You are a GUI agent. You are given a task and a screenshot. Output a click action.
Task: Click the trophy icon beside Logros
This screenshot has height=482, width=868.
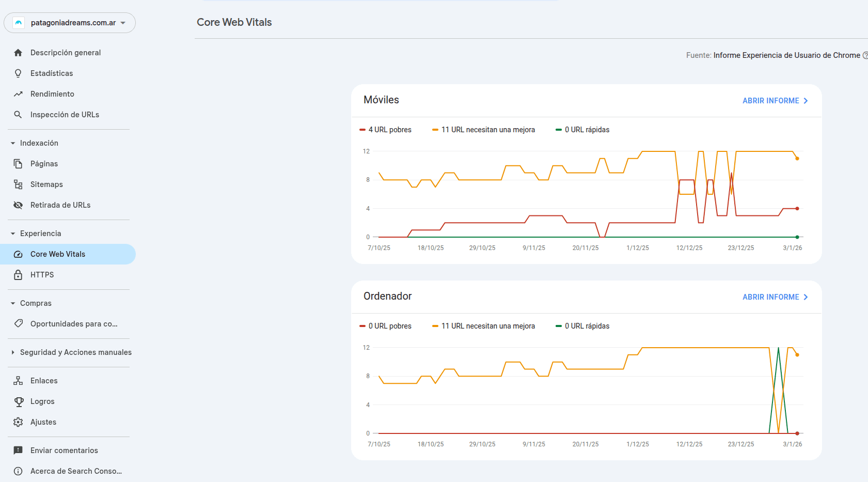pos(19,401)
